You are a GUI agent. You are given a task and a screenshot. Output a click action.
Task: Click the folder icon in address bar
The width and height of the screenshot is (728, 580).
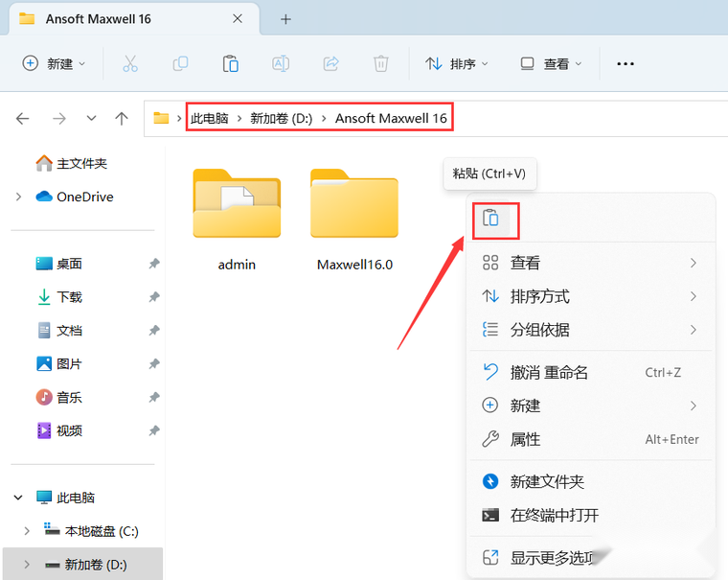[161, 118]
